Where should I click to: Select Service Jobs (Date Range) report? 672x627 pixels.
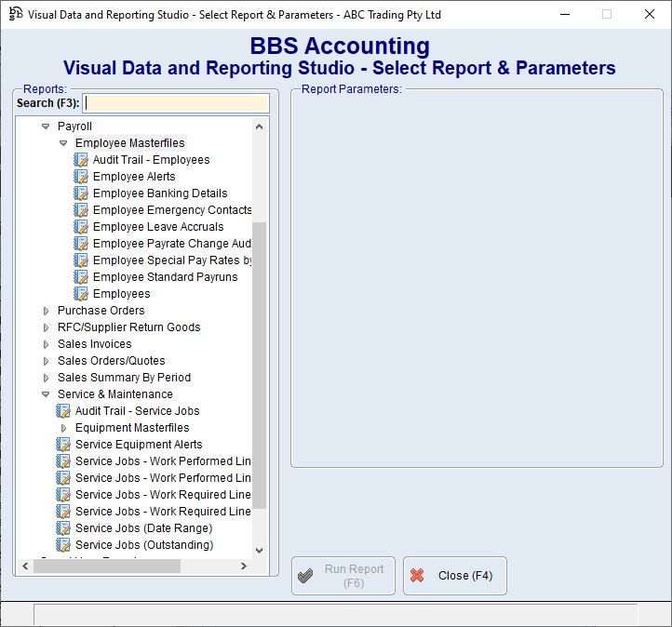click(x=143, y=528)
